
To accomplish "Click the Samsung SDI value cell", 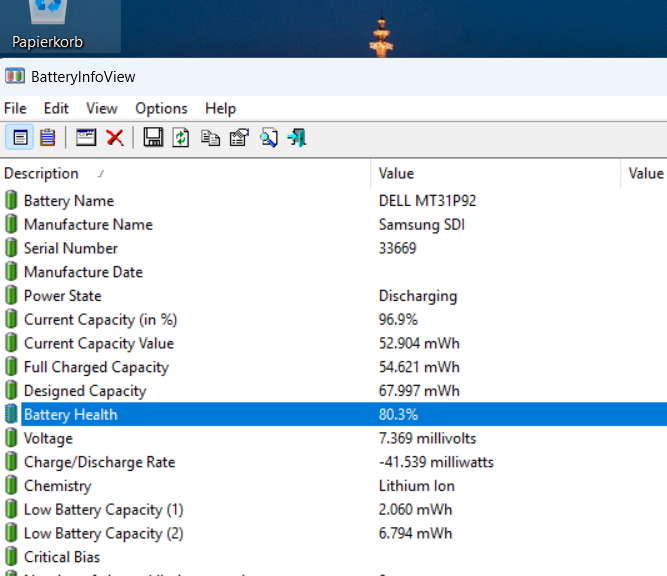I will click(422, 225).
